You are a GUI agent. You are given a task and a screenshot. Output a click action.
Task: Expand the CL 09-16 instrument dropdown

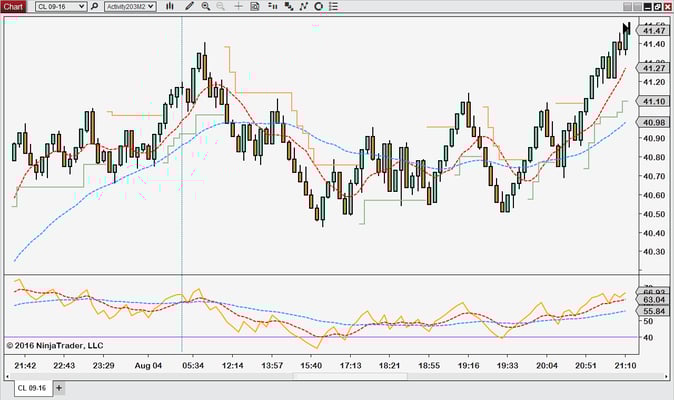click(81, 6)
